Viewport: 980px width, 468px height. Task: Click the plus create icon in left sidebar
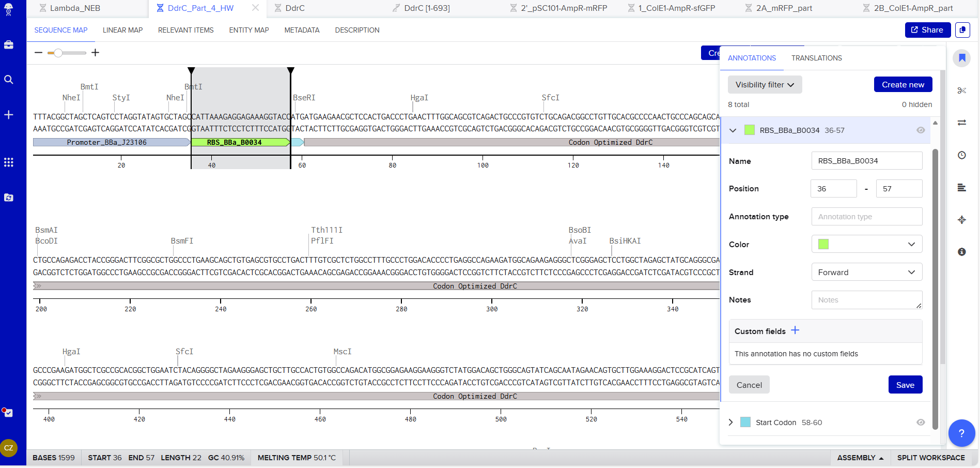[9, 115]
